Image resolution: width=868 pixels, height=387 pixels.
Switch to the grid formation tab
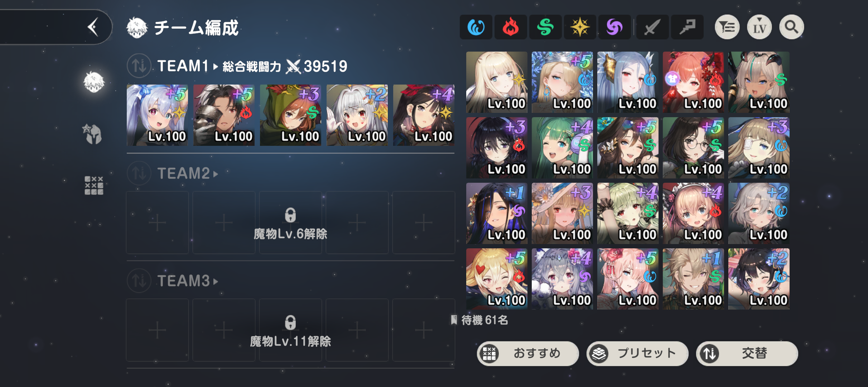click(x=94, y=185)
